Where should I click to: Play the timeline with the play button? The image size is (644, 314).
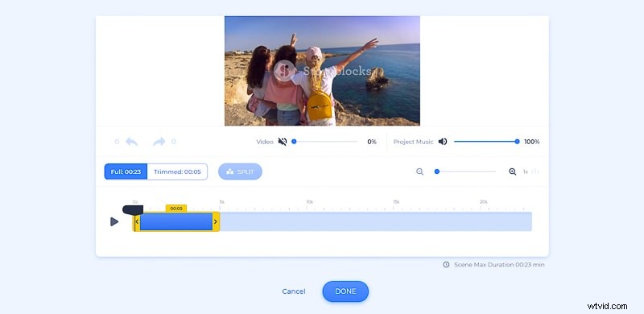tap(114, 222)
